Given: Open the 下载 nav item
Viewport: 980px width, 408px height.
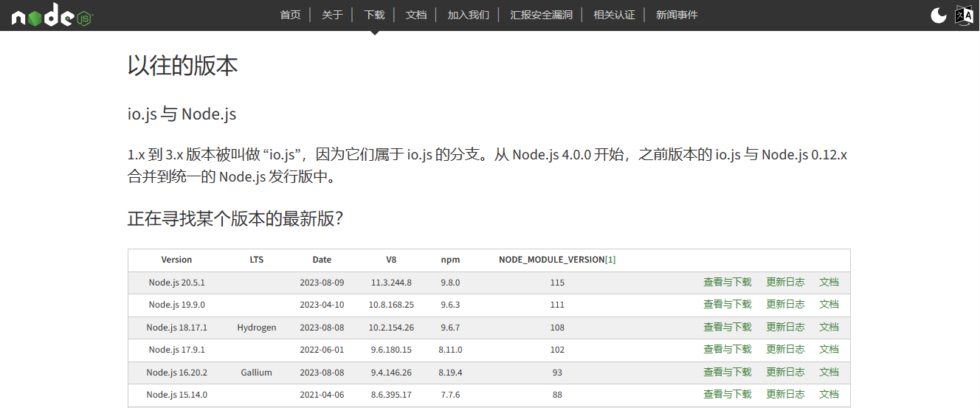Looking at the screenshot, I should tap(374, 15).
